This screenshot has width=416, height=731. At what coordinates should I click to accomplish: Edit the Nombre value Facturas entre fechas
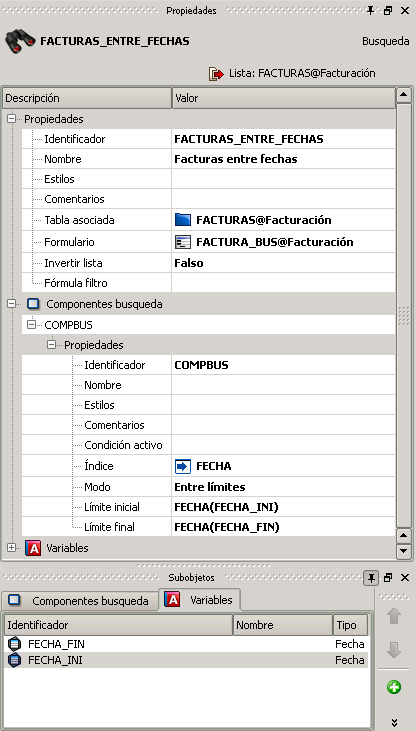pos(284,159)
